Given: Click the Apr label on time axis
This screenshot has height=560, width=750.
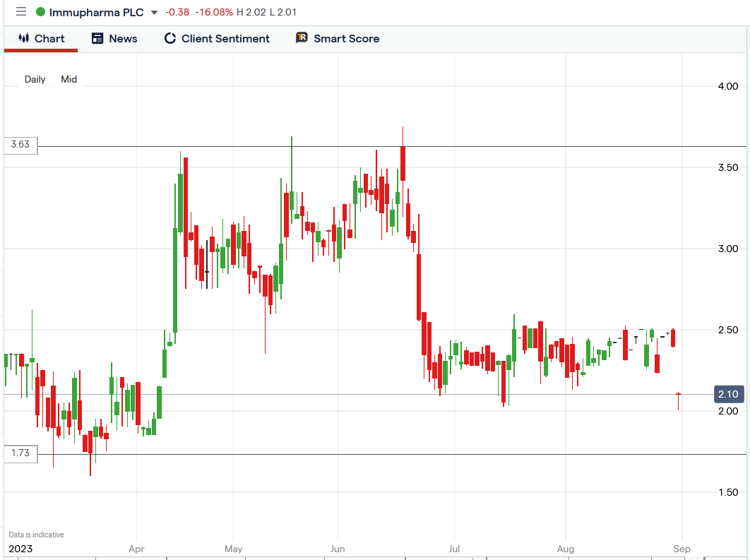Looking at the screenshot, I should (136, 549).
